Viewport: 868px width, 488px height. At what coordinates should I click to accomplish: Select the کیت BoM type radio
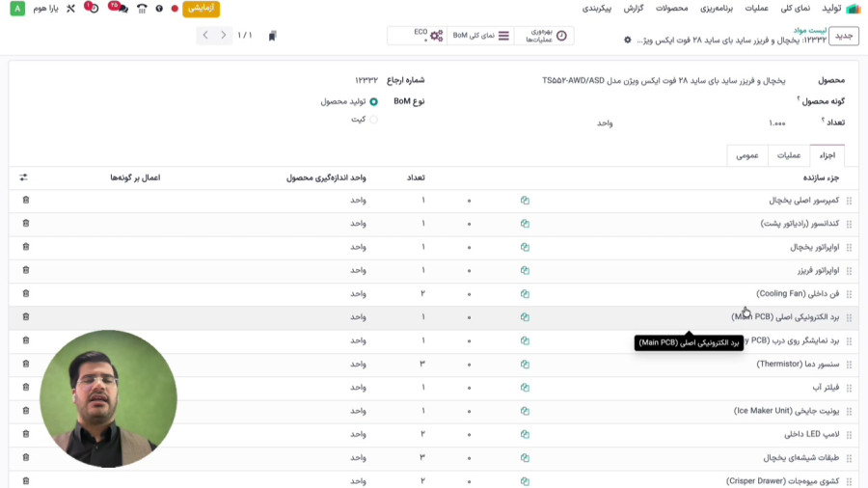coord(373,120)
